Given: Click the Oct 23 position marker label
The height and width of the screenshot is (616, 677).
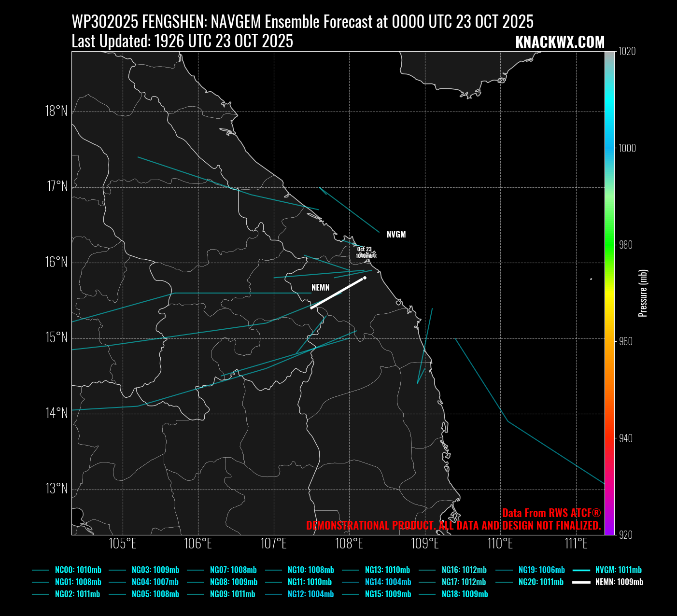Looking at the screenshot, I should point(365,250).
